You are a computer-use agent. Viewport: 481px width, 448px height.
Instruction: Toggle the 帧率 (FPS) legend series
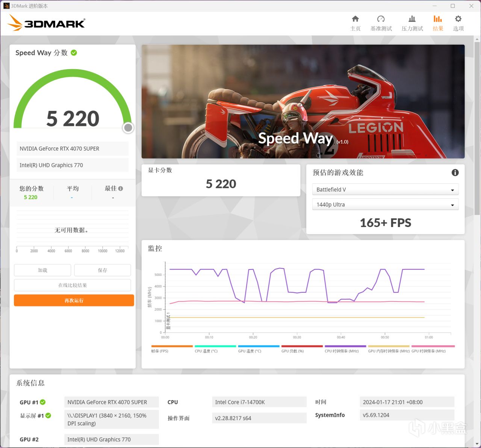[x=172, y=349]
